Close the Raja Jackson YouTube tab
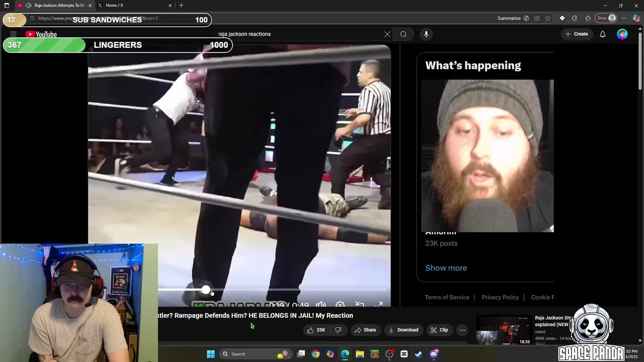 (x=90, y=5)
